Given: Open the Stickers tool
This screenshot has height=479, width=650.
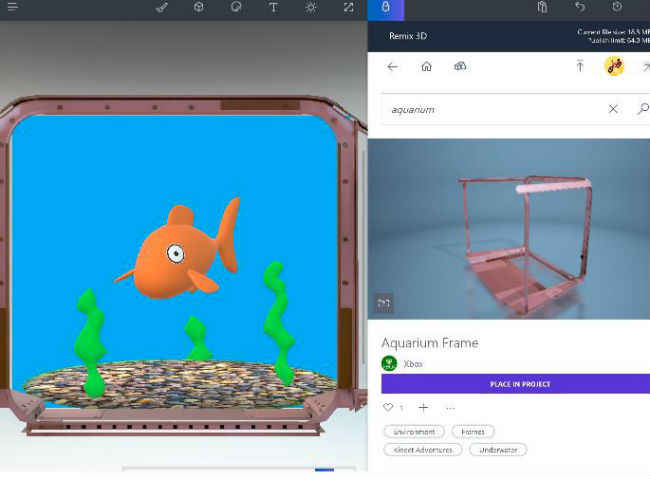Looking at the screenshot, I should (236, 7).
